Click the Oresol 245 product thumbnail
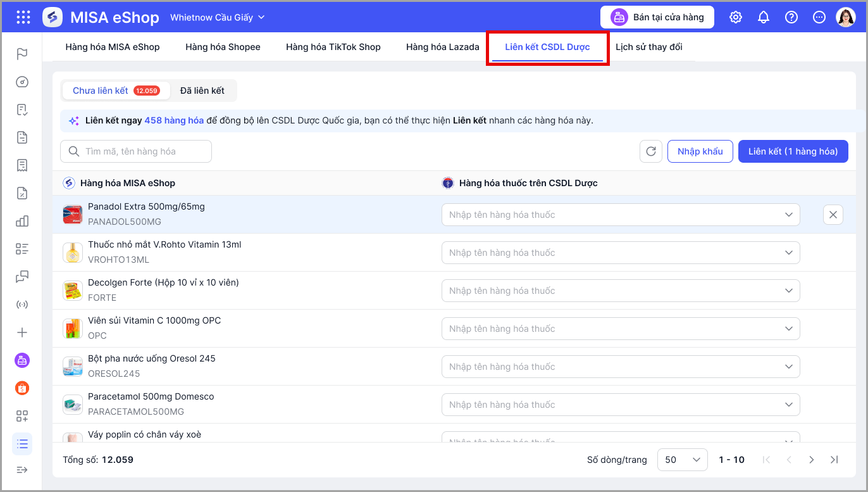This screenshot has height=492, width=868. 73,367
